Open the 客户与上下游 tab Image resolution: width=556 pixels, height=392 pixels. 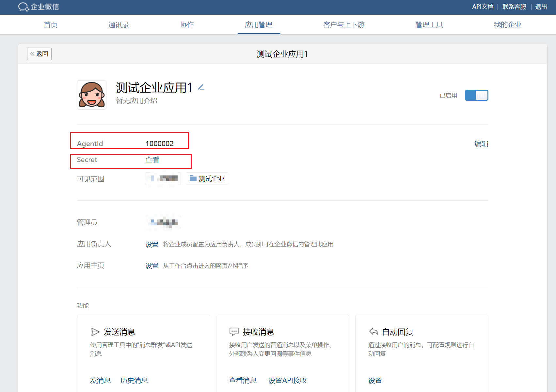point(344,24)
